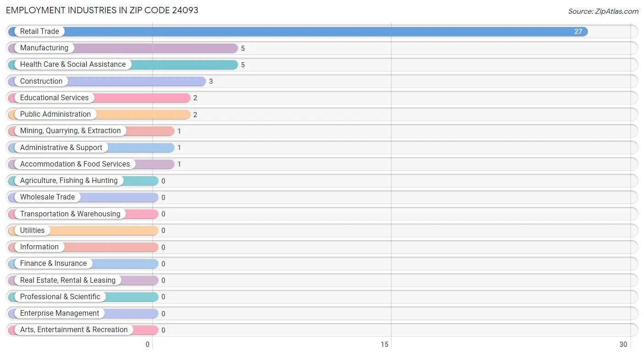Click the Source: ZipAtlas.com text

[x=603, y=11]
